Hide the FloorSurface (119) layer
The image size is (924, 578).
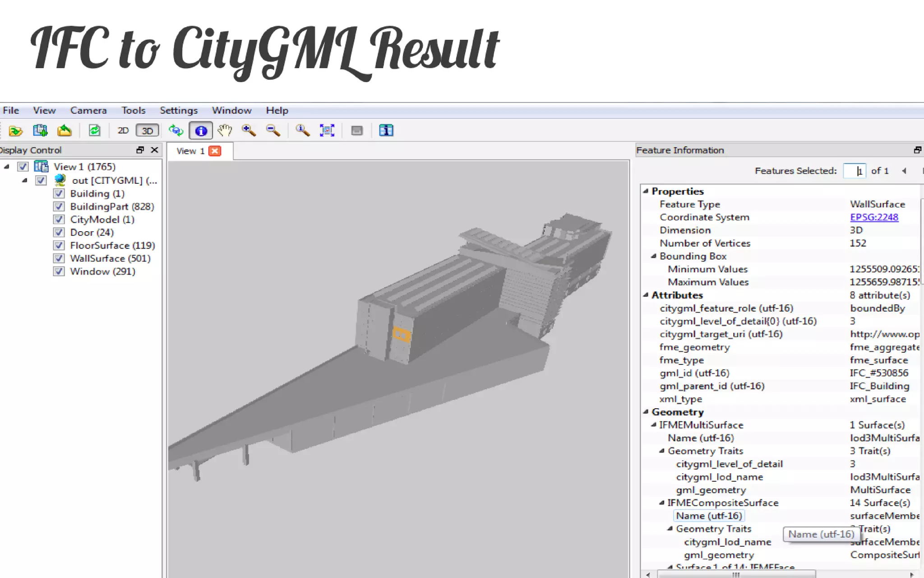[59, 245]
